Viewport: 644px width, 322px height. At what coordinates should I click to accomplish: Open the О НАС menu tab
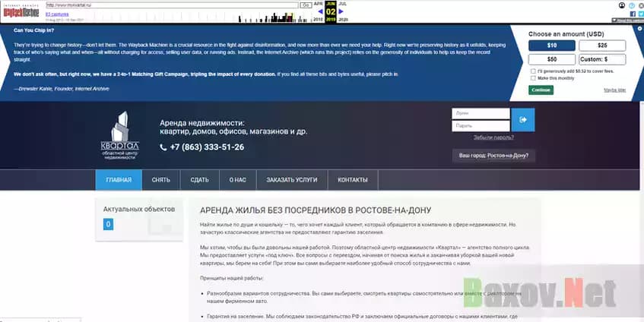click(x=238, y=180)
